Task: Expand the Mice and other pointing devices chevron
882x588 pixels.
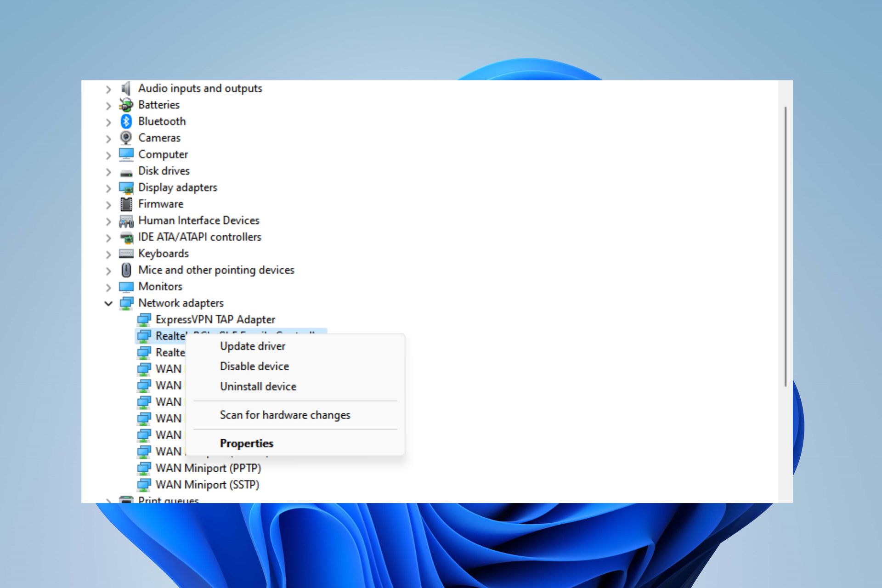Action: pyautogui.click(x=108, y=271)
